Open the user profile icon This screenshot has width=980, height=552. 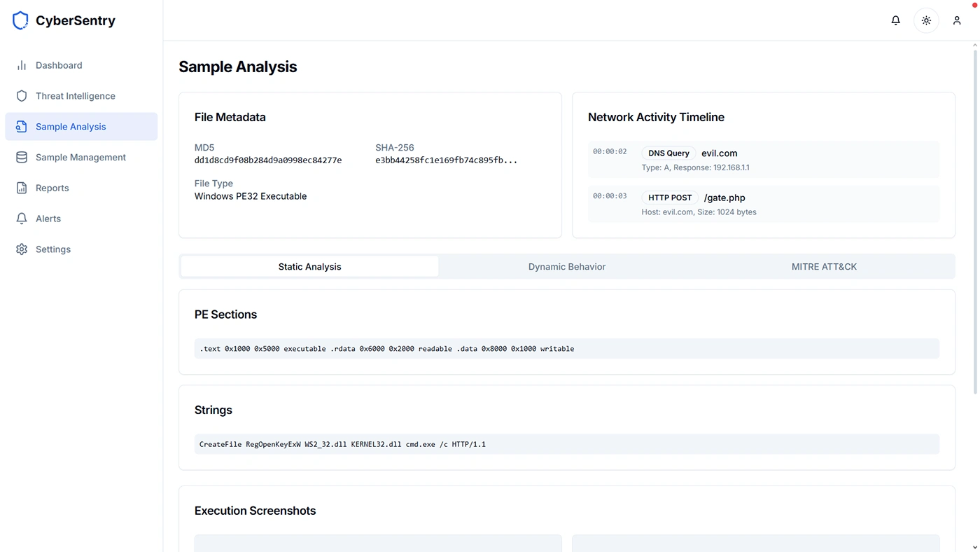pos(957,20)
